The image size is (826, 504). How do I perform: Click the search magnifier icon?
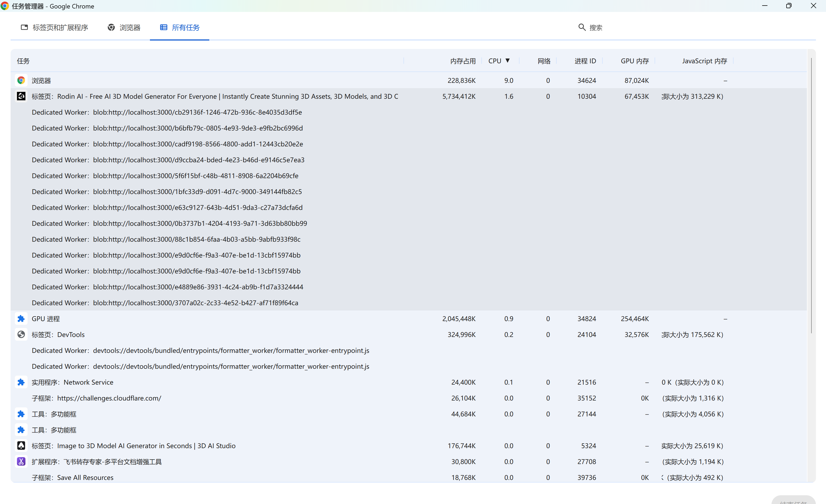[x=582, y=28]
